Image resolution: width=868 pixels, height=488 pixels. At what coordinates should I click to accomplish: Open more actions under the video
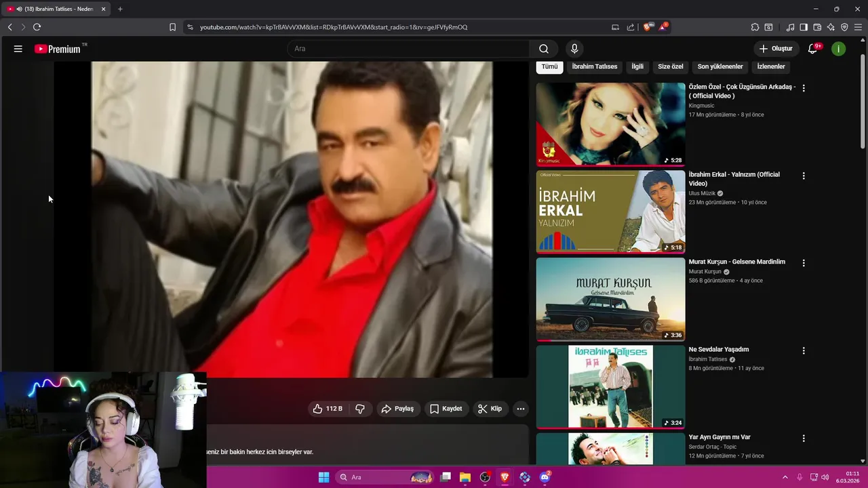521,409
